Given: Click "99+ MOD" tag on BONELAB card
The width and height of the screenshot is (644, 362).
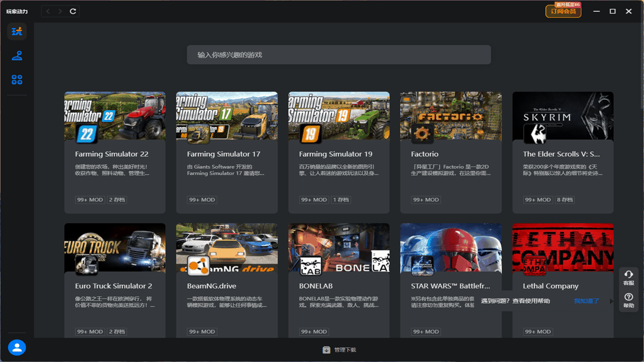Looking at the screenshot, I should tap(314, 331).
